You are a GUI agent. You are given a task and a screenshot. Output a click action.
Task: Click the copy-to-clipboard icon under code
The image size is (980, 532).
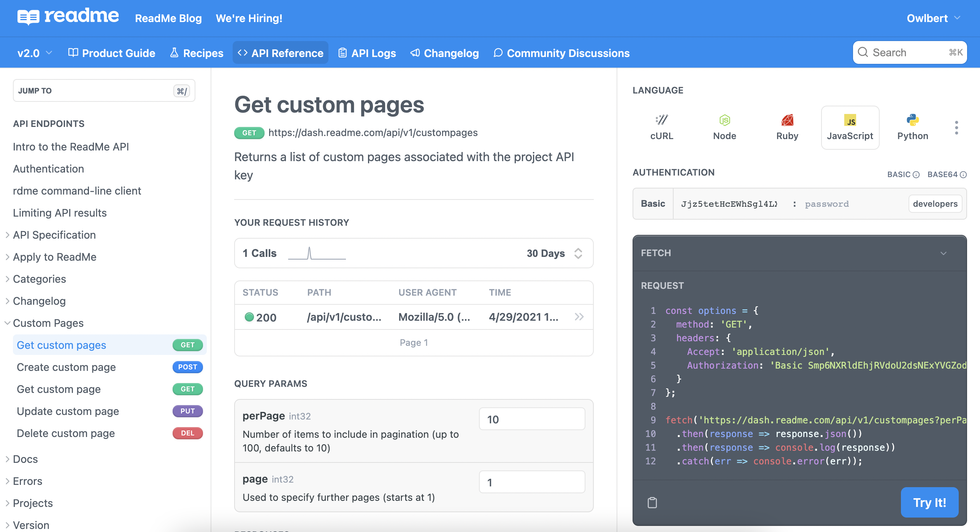coord(652,502)
